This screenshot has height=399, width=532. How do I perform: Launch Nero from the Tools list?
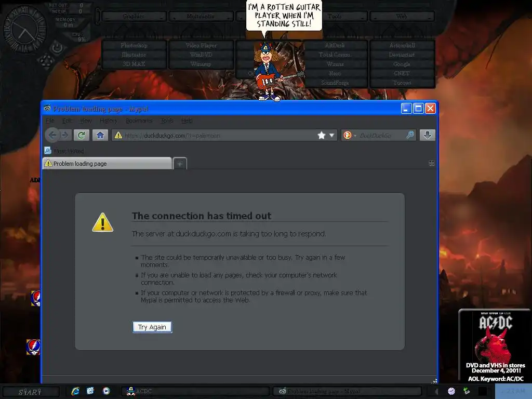[x=335, y=73]
